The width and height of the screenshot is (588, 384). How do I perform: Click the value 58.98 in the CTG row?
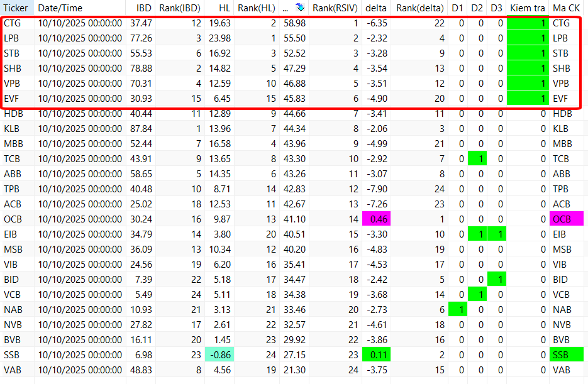[294, 23]
